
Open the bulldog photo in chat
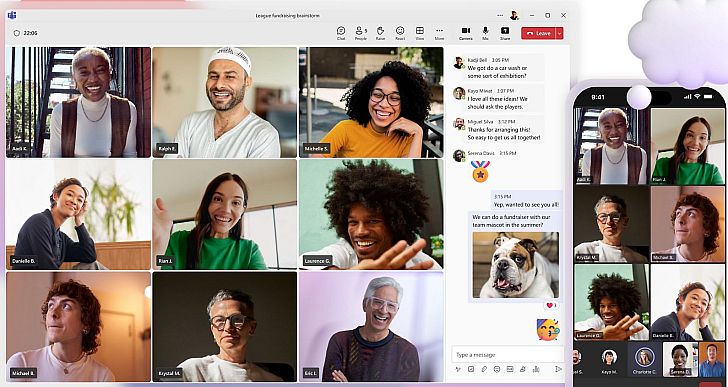click(x=516, y=265)
